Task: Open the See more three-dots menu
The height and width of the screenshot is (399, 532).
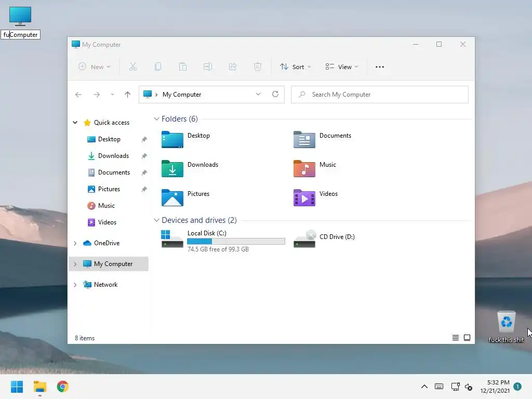Action: tap(380, 67)
